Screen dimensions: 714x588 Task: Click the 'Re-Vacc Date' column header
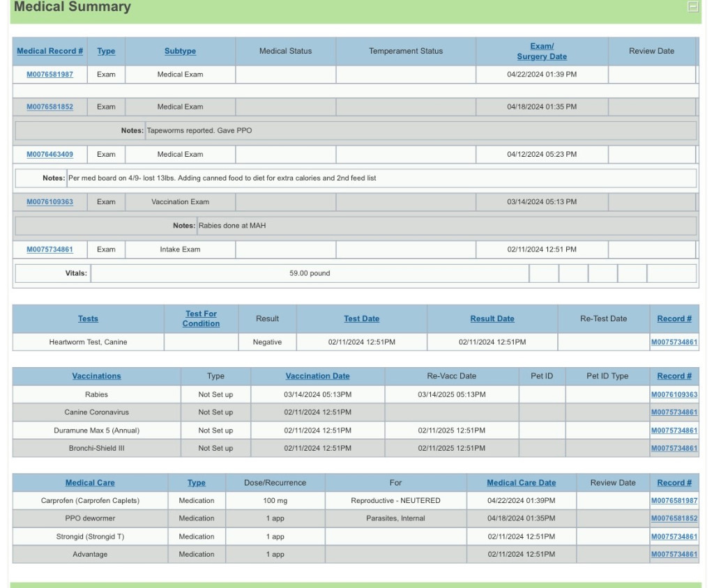[x=452, y=376]
